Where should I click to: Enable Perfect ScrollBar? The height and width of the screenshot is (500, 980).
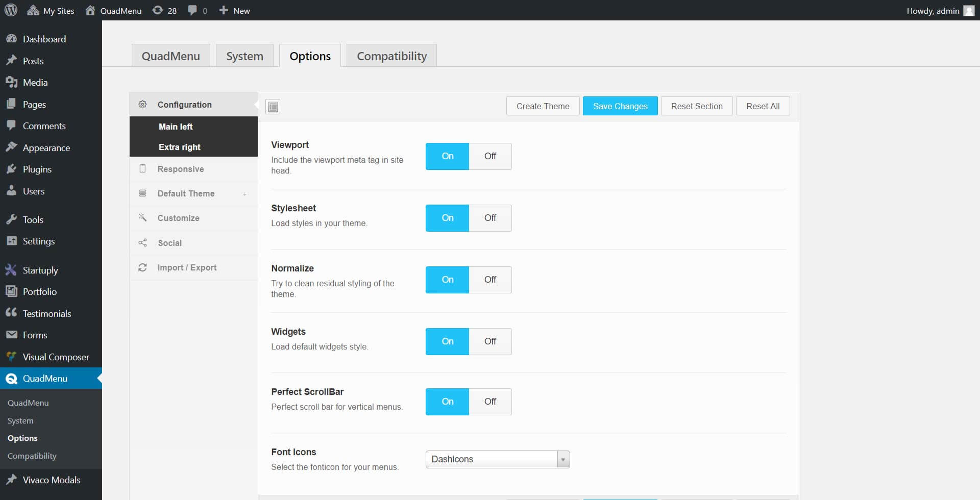coord(447,402)
